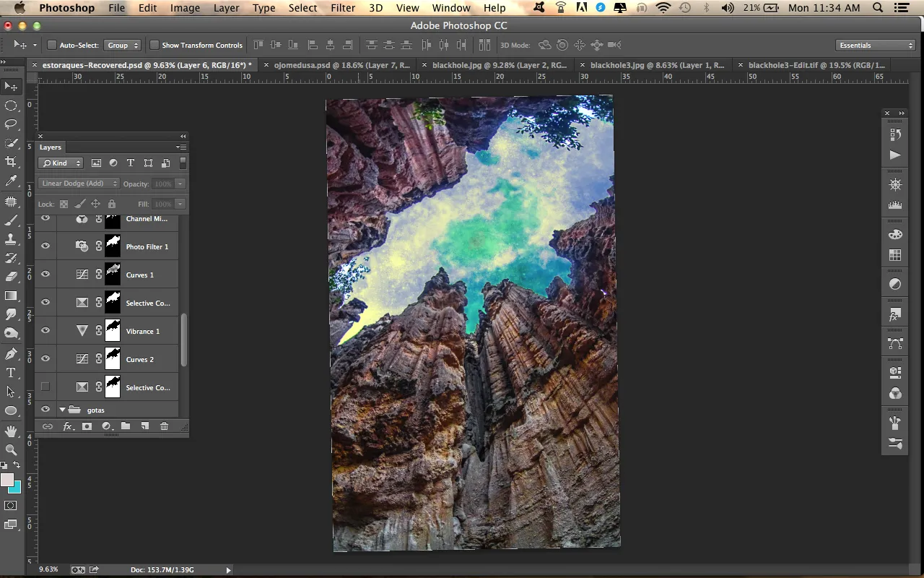
Task: Filter for pixel layers icon
Action: [x=96, y=163]
